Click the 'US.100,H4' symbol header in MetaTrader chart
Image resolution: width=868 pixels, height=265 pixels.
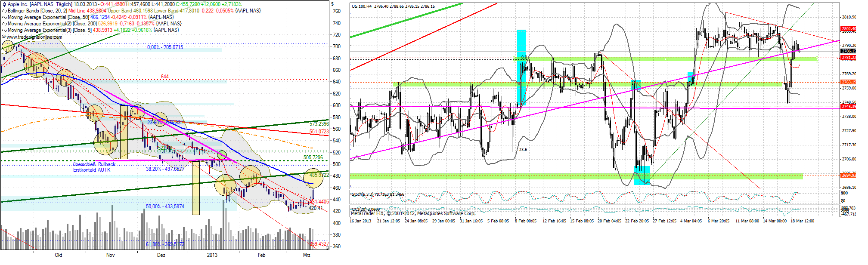pyautogui.click(x=362, y=6)
